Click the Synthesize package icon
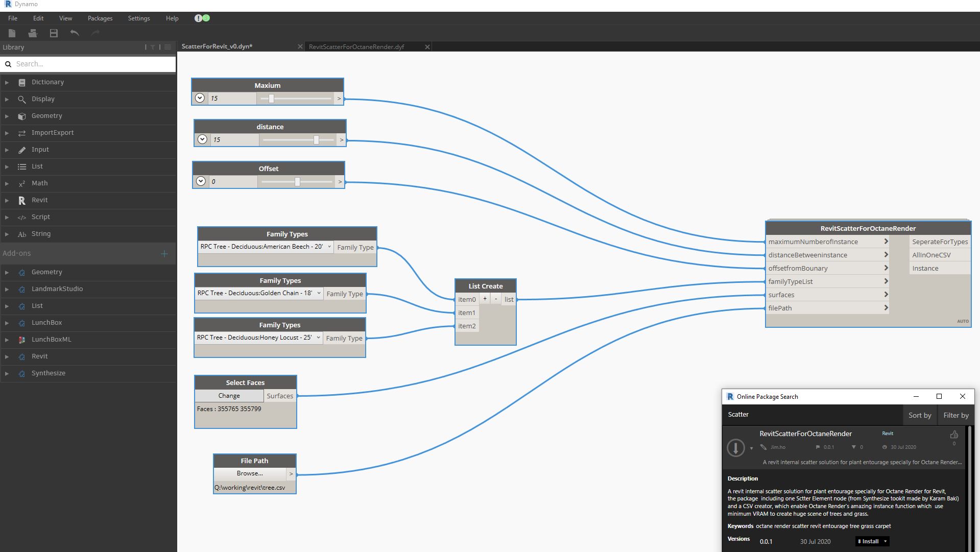Screen dimensions: 980x552 tap(22, 373)
